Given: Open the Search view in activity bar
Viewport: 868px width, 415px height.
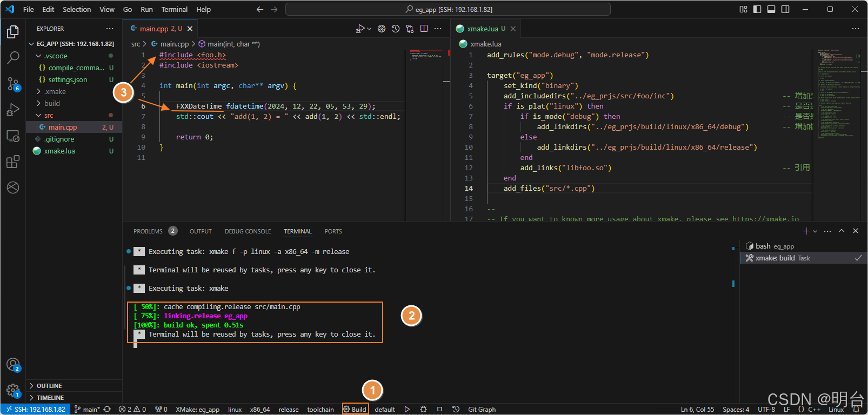Looking at the screenshot, I should click(13, 57).
